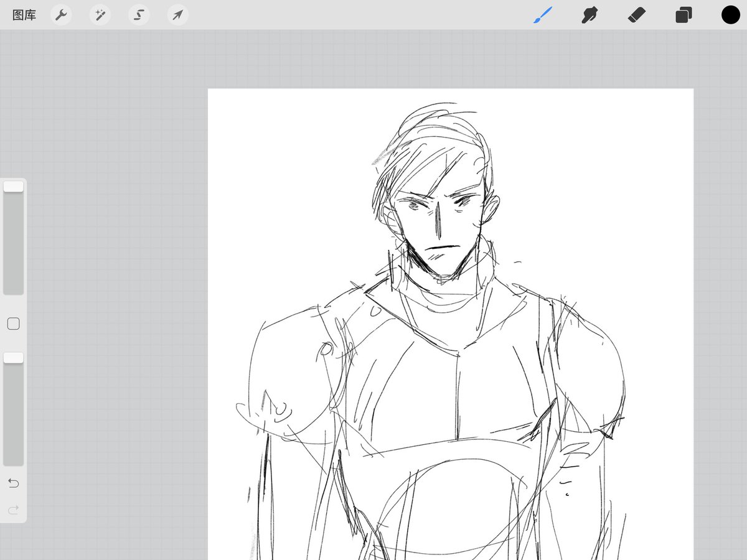Select the Eraser tool

637,15
